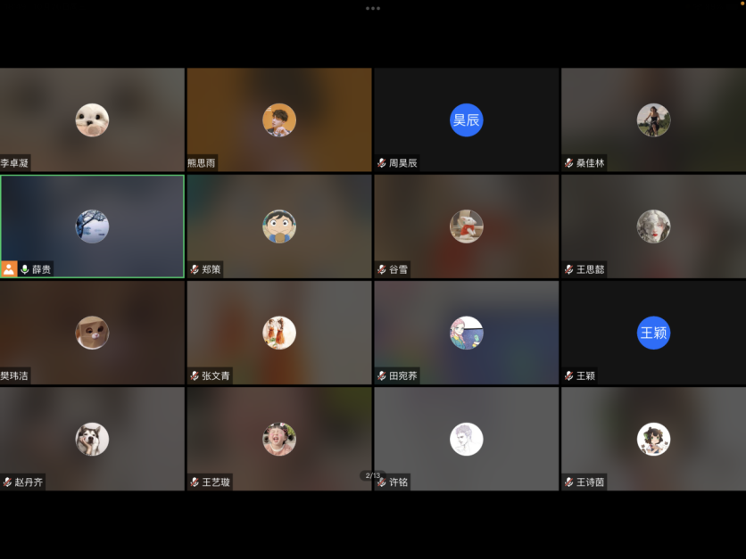Click the 2/13 page indicator
Screen dimensions: 746x560
tap(373, 475)
